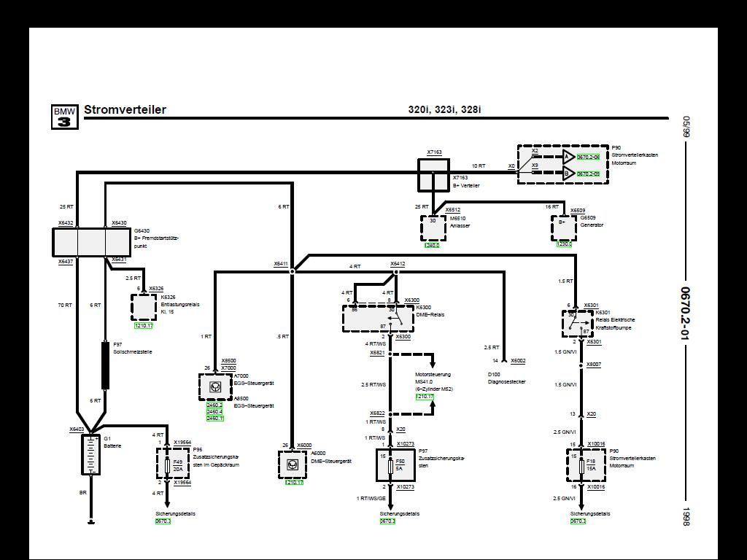Click the 0670.2-01 page number
This screenshot has width=747, height=560.
pos(685,314)
